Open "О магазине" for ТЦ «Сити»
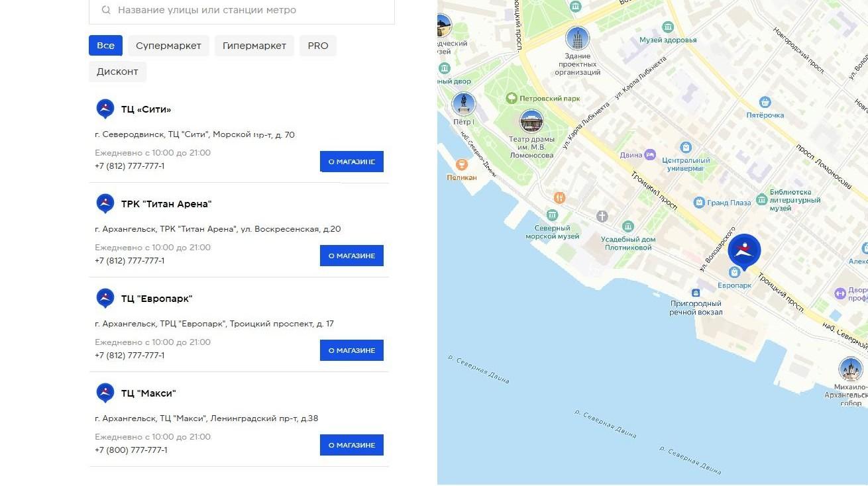Viewport: 868px width, 486px height. (x=352, y=162)
